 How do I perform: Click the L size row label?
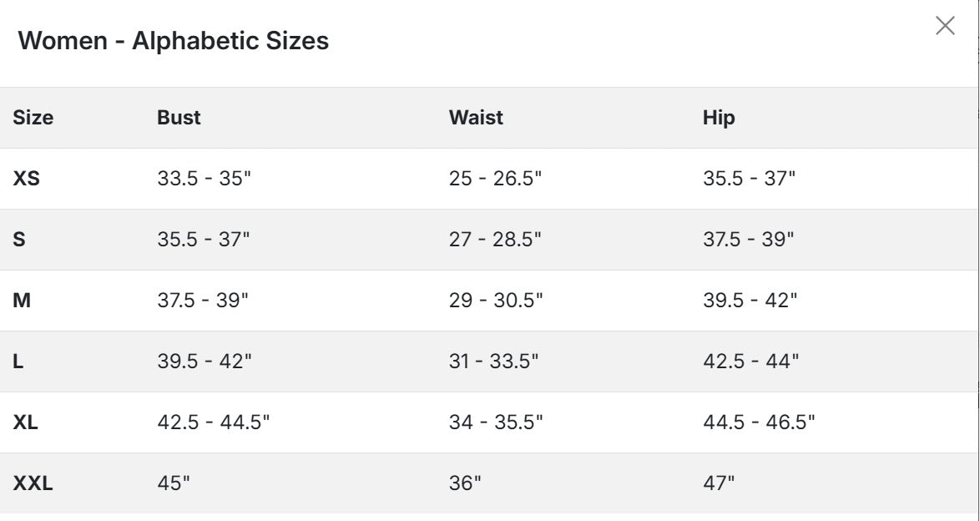pyautogui.click(x=18, y=362)
